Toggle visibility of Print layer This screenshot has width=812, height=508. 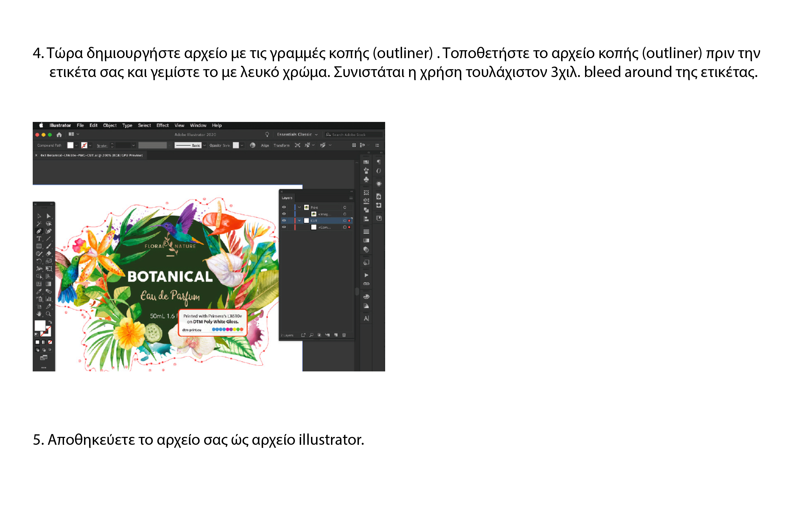[284, 207]
